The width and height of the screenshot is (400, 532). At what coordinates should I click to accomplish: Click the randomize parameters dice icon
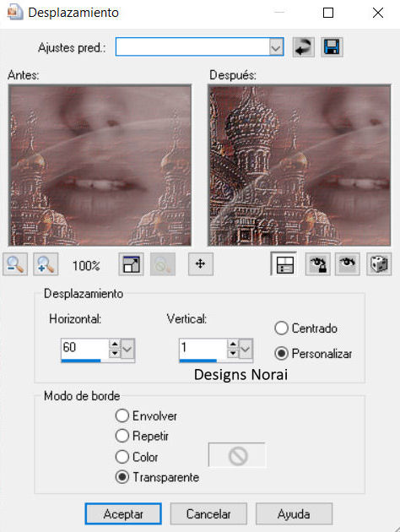[379, 264]
